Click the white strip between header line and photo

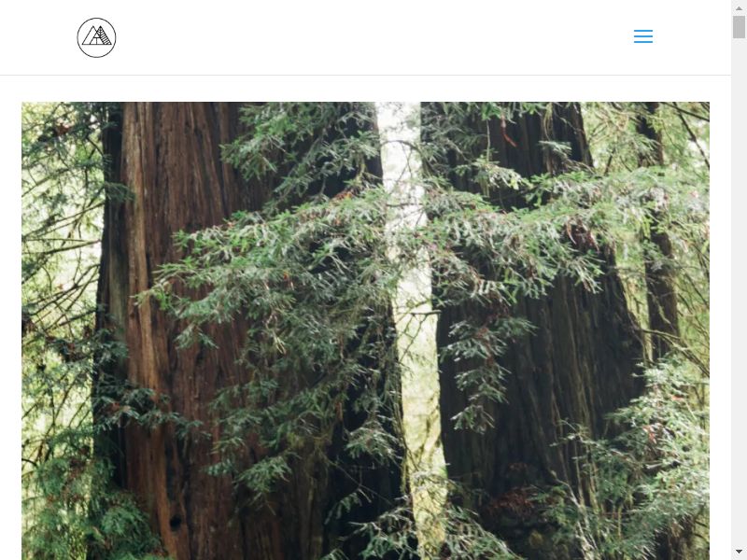[365, 89]
